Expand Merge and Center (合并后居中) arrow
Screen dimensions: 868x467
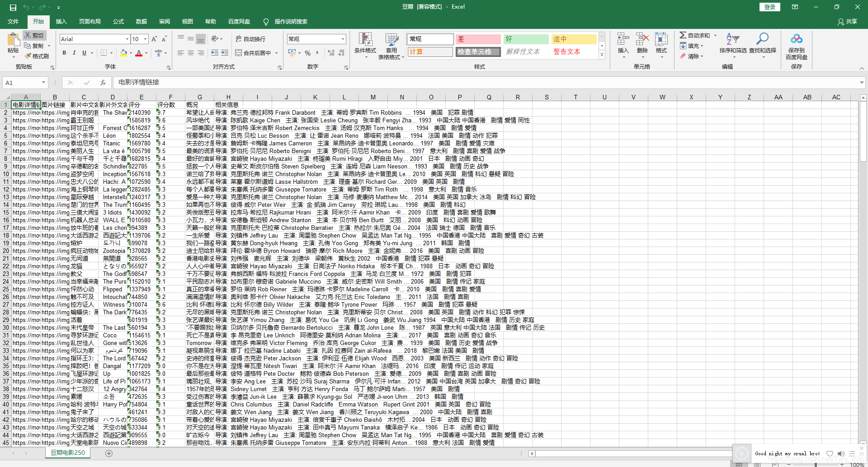click(276, 53)
